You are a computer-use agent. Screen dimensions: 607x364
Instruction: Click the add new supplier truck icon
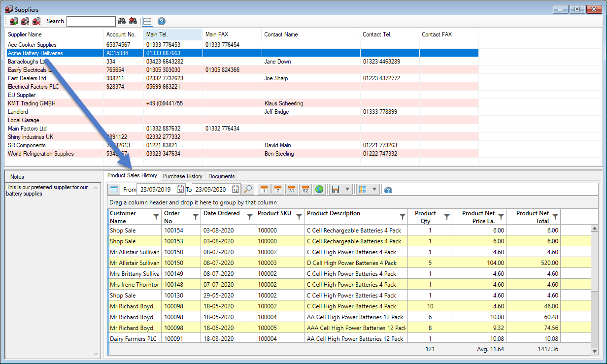pyautogui.click(x=14, y=21)
